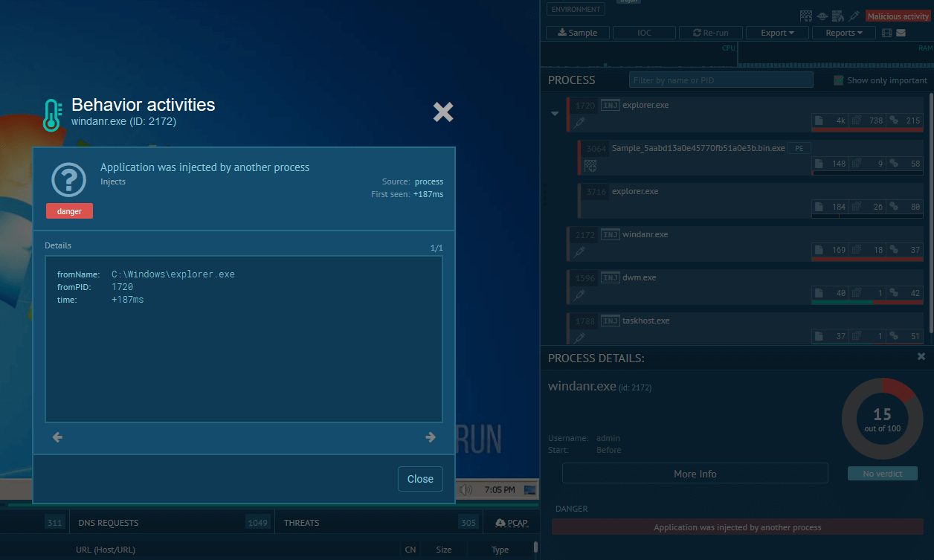This screenshot has width=934, height=560.
Task: Click the show desktop icon in VM taskbar
Action: coord(529,490)
